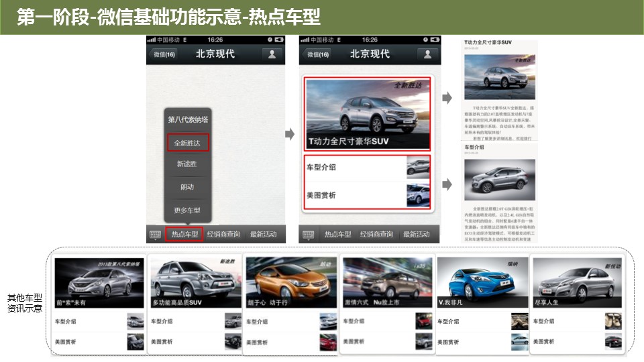Viewport: 644px width, 362px height.
Task: Open 车型介绍 in the 多功能高品质SUV card
Action: tap(196, 321)
